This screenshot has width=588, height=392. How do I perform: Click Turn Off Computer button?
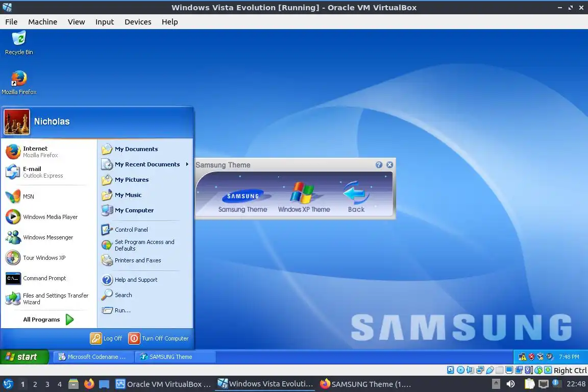point(159,338)
